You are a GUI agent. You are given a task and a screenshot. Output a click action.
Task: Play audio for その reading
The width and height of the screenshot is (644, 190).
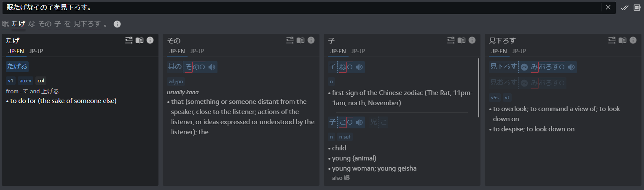pos(212,67)
